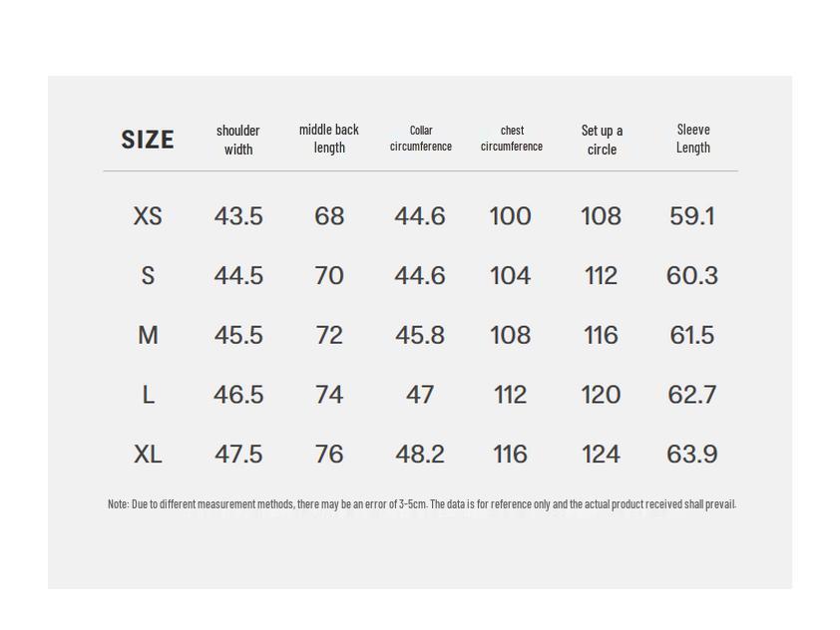Click the middle back length header
The height and width of the screenshot is (630, 840).
click(329, 139)
